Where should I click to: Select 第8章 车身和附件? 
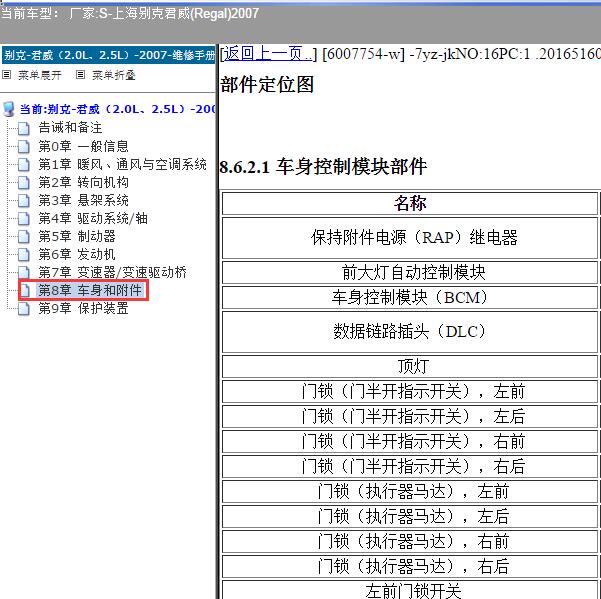pyautogui.click(x=90, y=290)
